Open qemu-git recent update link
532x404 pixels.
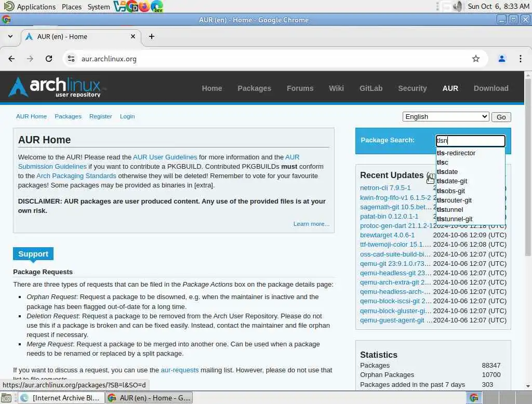tap(395, 264)
